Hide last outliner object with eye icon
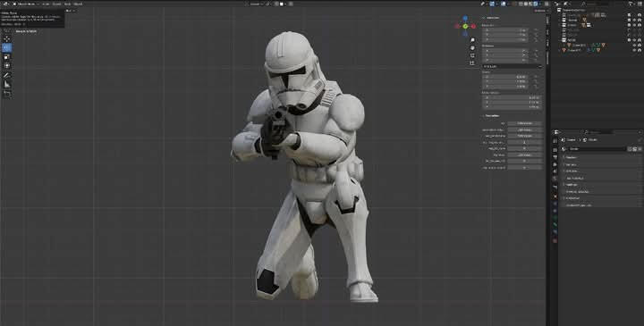 tap(634, 50)
